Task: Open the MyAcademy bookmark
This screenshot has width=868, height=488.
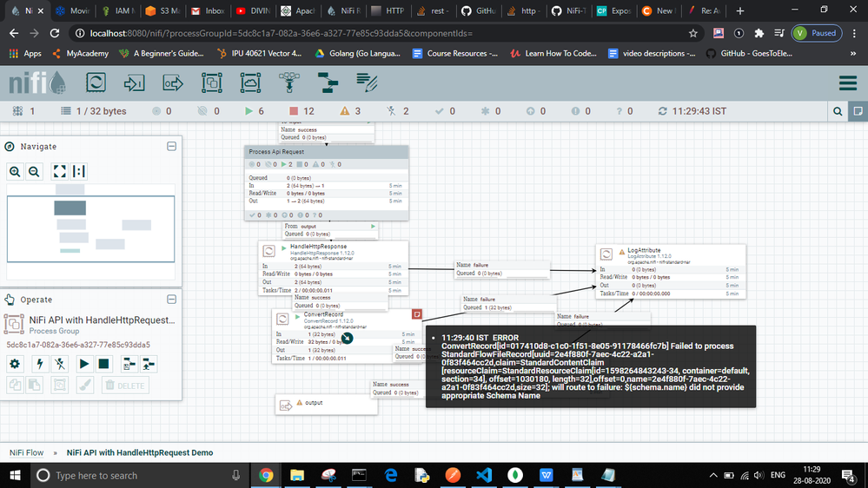Action: [80, 54]
